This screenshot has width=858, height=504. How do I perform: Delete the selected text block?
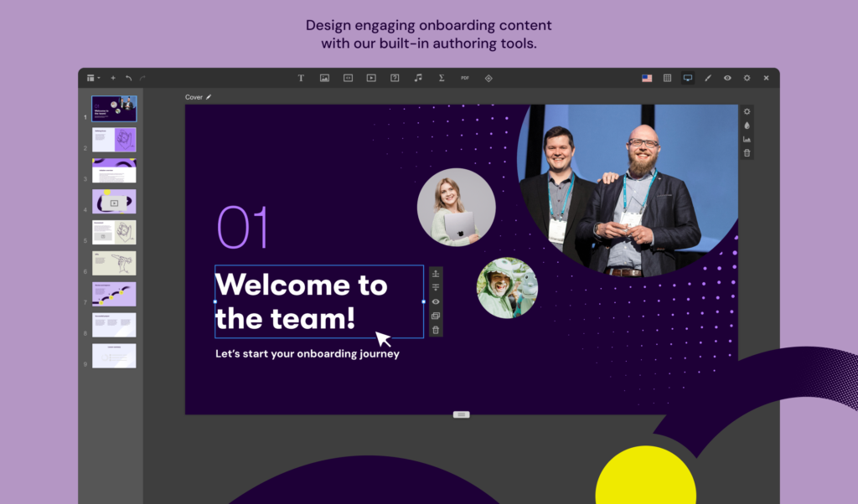[436, 330]
